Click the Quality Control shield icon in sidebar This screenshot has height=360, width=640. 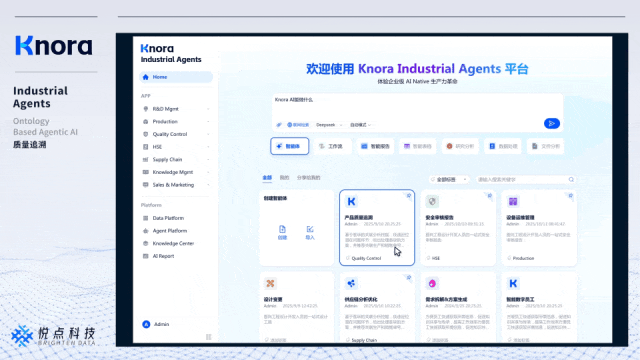coord(146,134)
